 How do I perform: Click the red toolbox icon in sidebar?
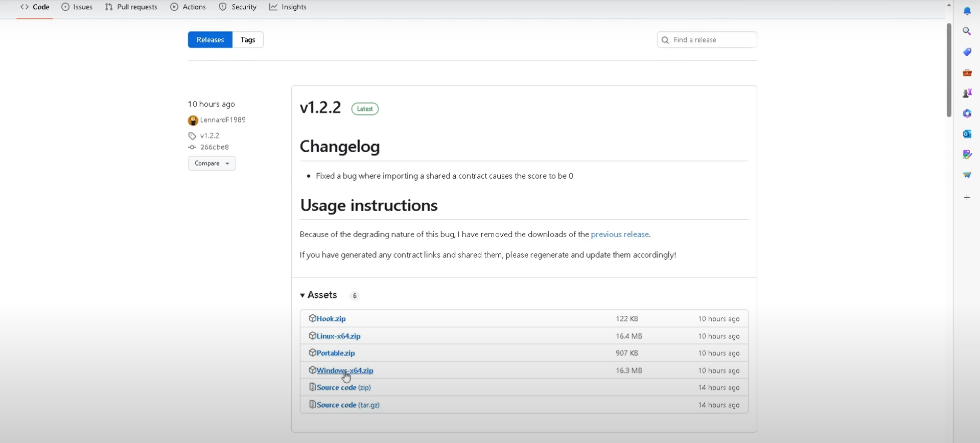pyautogui.click(x=967, y=73)
